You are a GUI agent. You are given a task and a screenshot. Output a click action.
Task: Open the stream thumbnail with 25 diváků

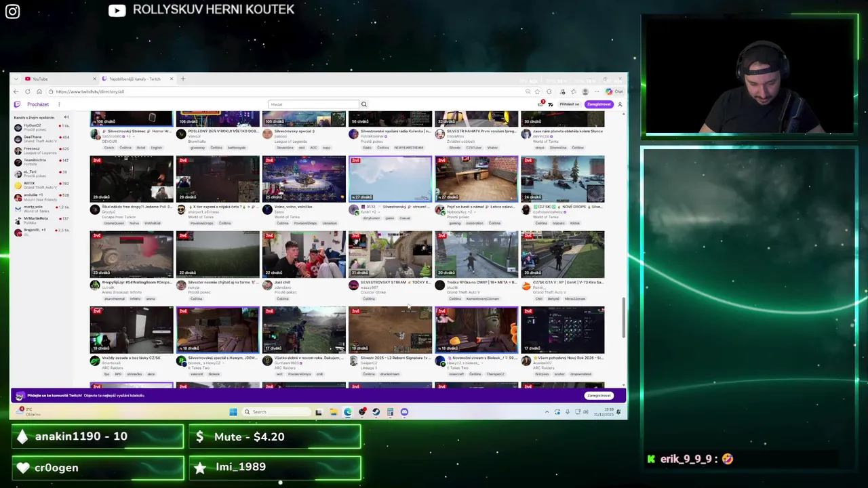304,179
